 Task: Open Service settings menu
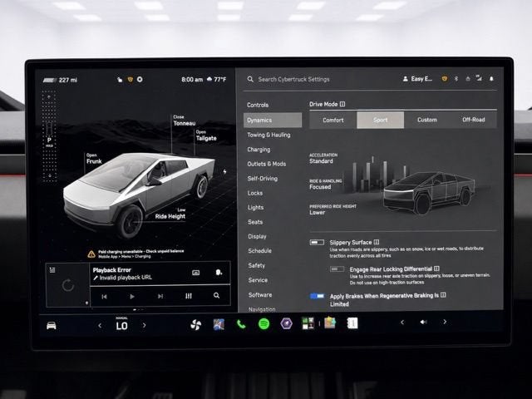click(x=258, y=280)
